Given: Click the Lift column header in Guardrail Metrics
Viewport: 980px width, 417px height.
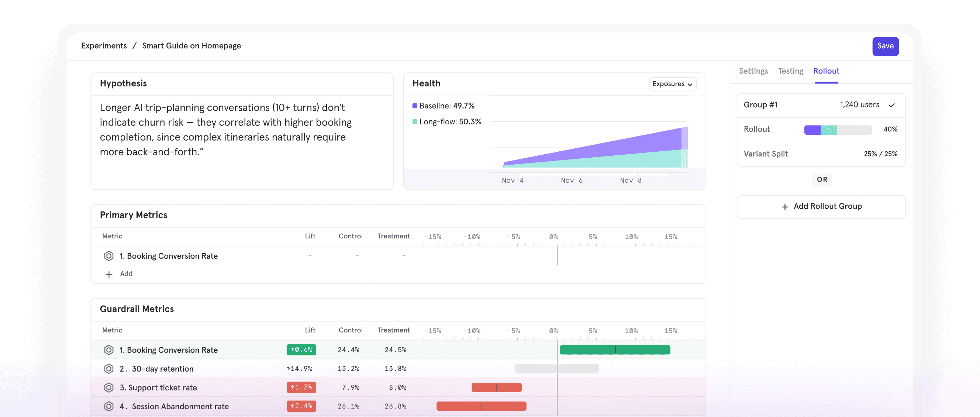Looking at the screenshot, I should point(310,330).
